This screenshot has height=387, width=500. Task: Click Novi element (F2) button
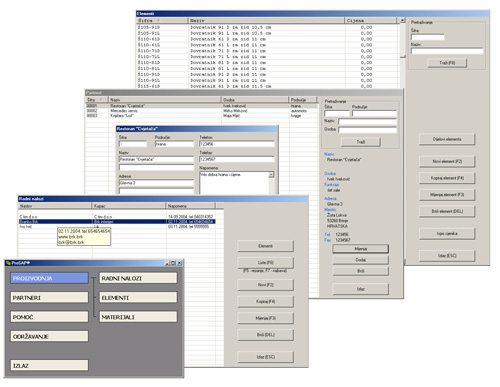point(447,161)
